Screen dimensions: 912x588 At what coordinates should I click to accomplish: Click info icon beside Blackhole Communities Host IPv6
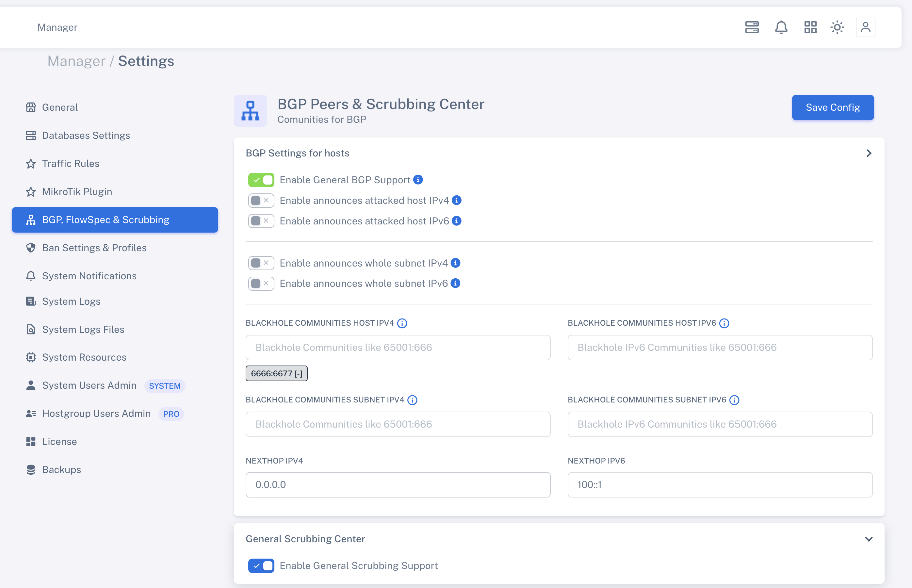point(724,323)
